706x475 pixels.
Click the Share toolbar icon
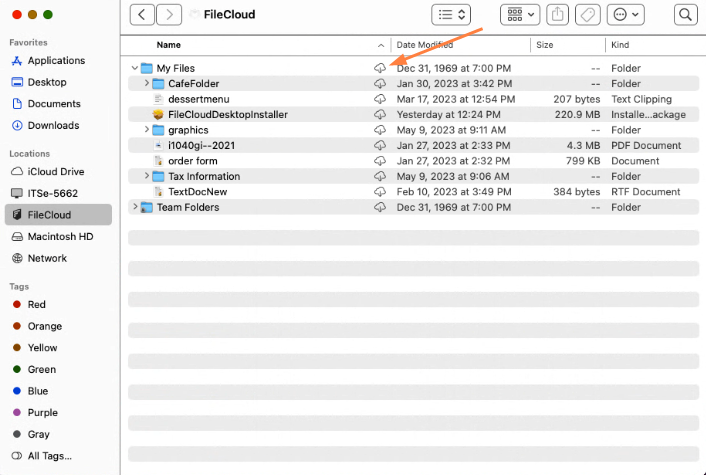(x=558, y=15)
